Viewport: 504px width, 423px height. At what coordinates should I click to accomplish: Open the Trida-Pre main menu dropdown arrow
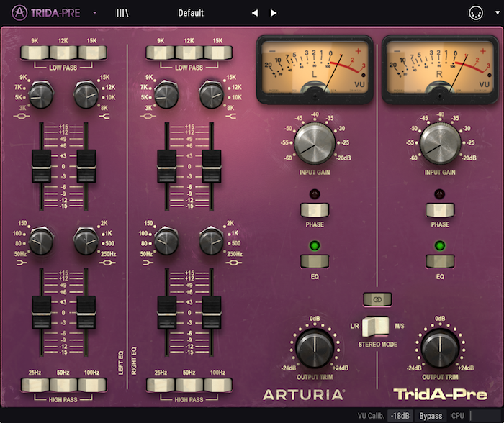click(x=94, y=13)
